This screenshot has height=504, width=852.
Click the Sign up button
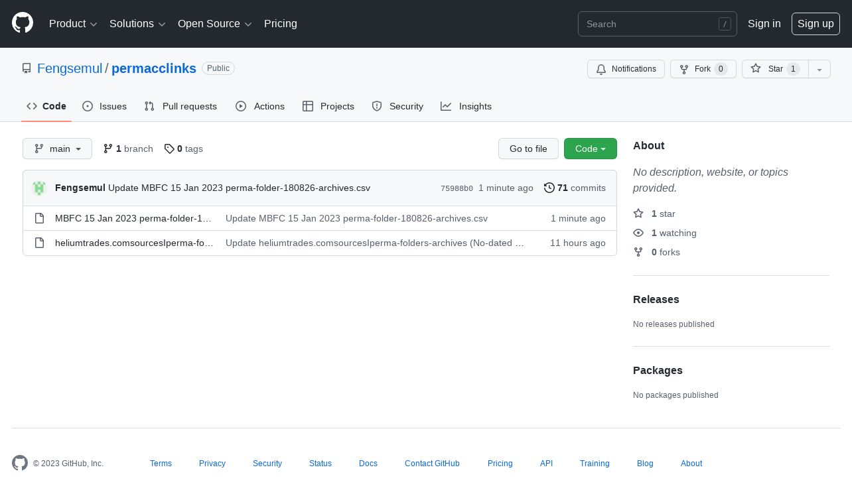(815, 24)
